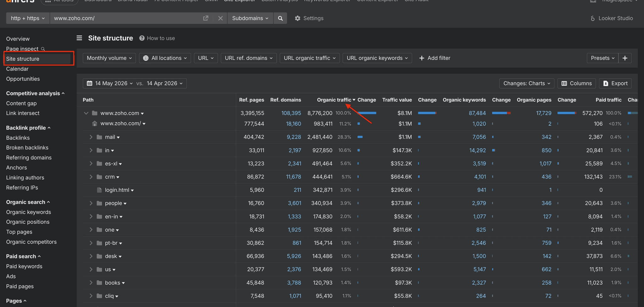
Task: Click the folder icon of www.zoho.com
Action: pos(95,113)
